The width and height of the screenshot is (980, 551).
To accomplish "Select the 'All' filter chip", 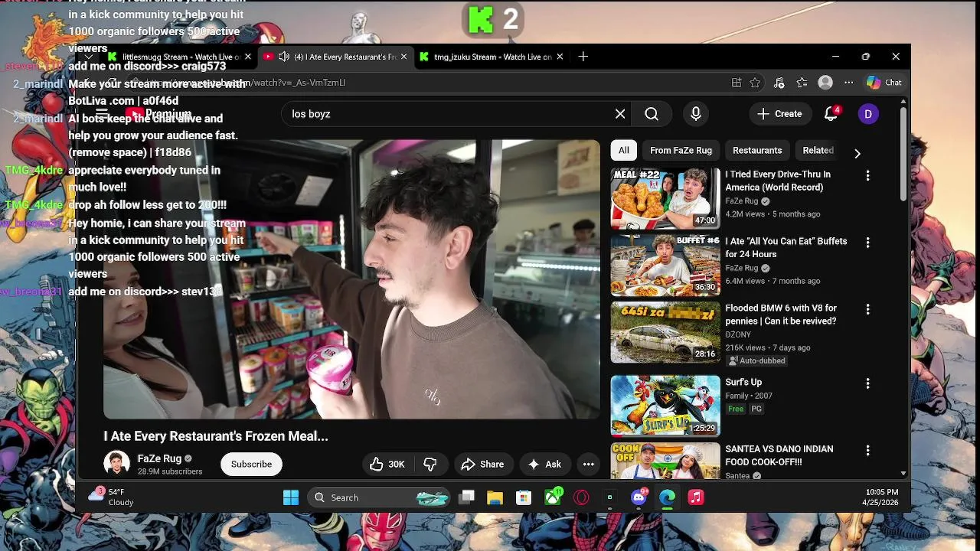I will 624,151.
